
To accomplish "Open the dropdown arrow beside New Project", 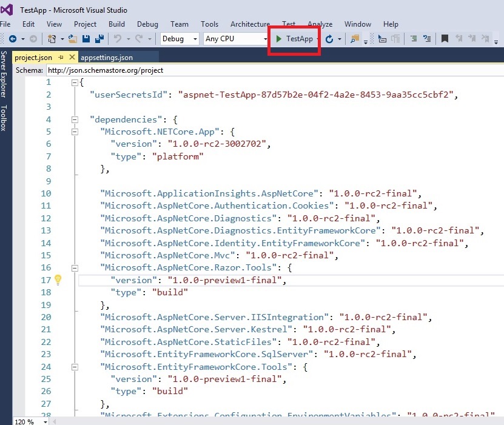I will coord(62,39).
